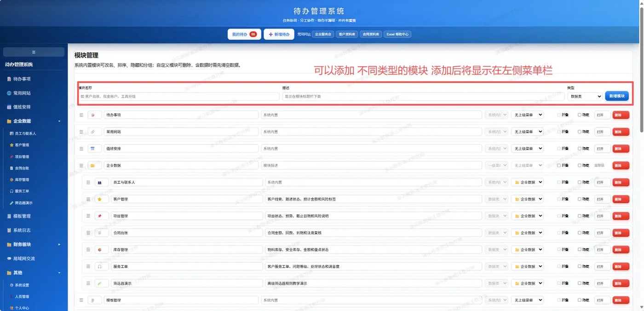Grab the drag handle of 筛选器演示 row
Image resolution: width=644 pixels, height=311 pixels.
pyautogui.click(x=88, y=283)
